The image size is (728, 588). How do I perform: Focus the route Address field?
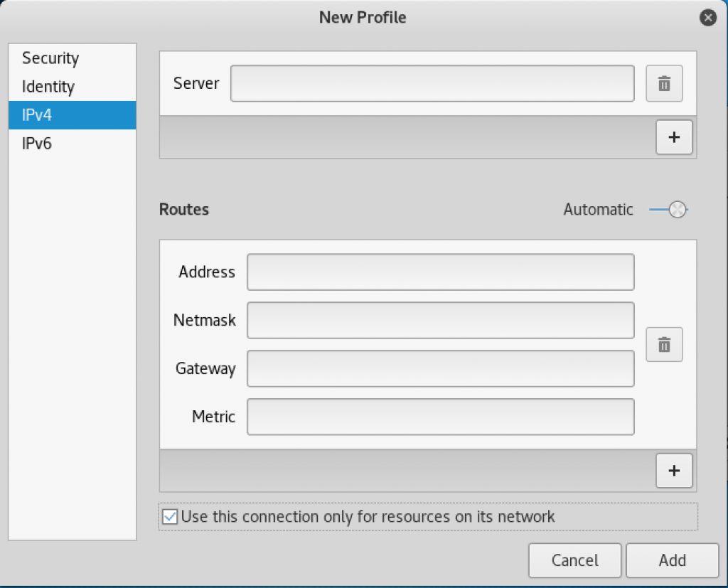pos(441,272)
